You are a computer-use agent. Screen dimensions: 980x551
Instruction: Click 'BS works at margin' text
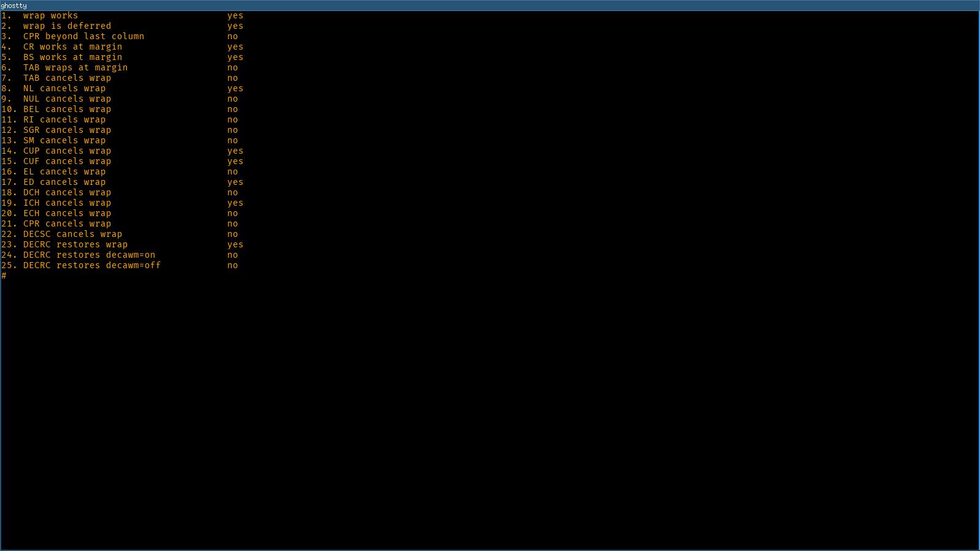click(x=73, y=58)
